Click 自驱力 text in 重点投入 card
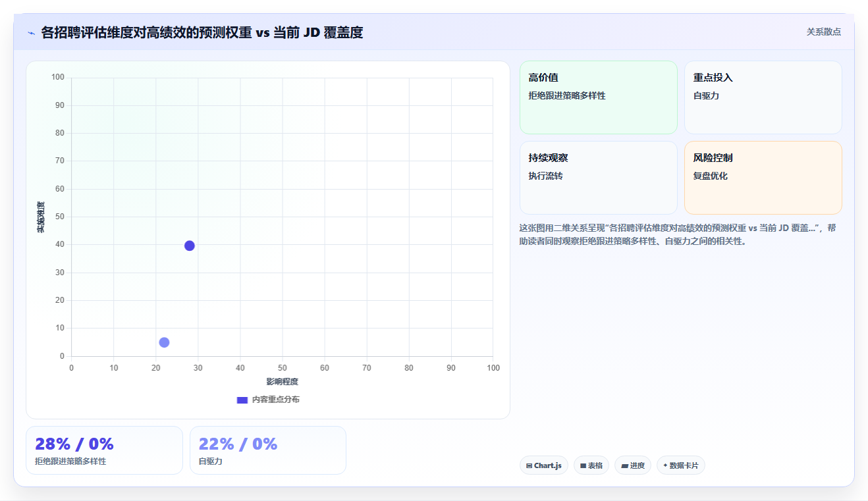The width and height of the screenshot is (868, 501). [x=706, y=95]
